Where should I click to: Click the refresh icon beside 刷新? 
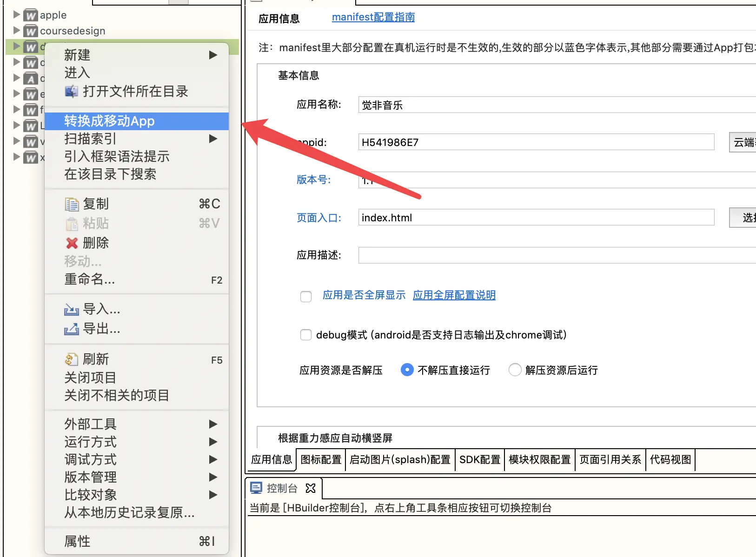click(x=71, y=358)
